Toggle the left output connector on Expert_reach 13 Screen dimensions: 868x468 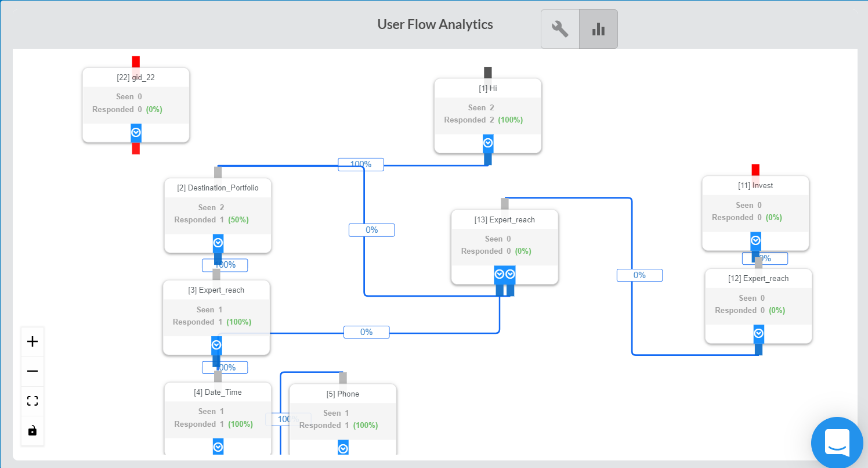click(x=498, y=272)
